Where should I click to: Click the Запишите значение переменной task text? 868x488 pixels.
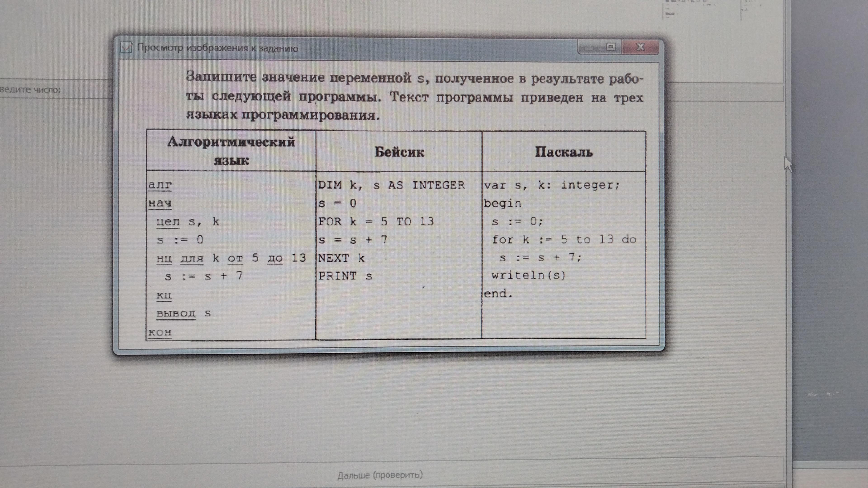(x=415, y=96)
